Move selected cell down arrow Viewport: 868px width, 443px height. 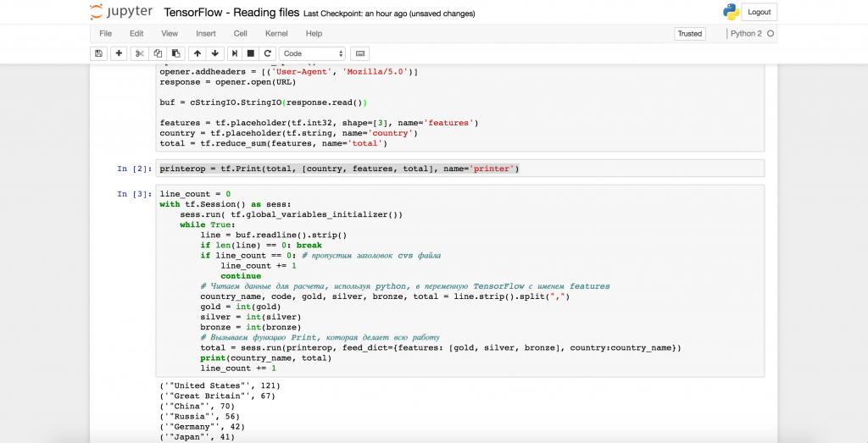215,53
